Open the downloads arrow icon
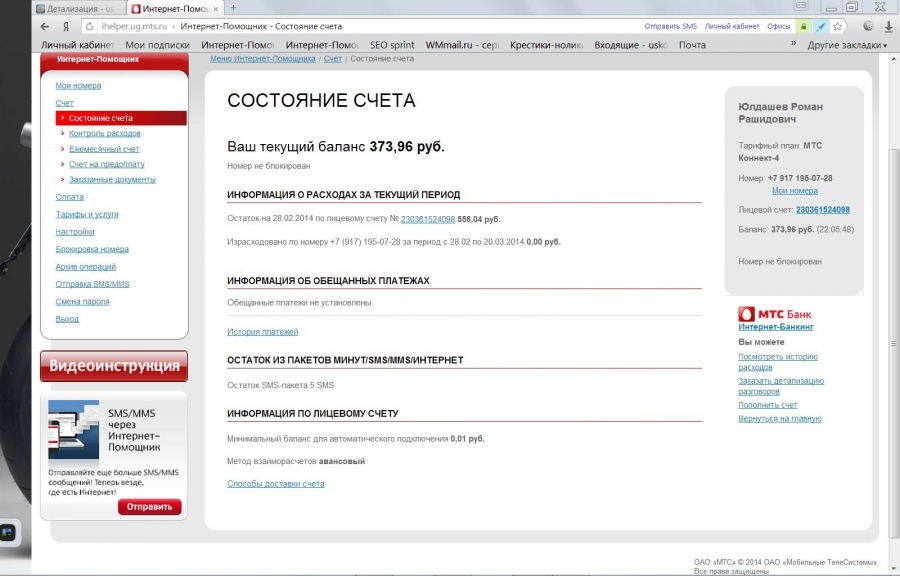Image resolution: width=900 pixels, height=576 pixels. (x=888, y=26)
